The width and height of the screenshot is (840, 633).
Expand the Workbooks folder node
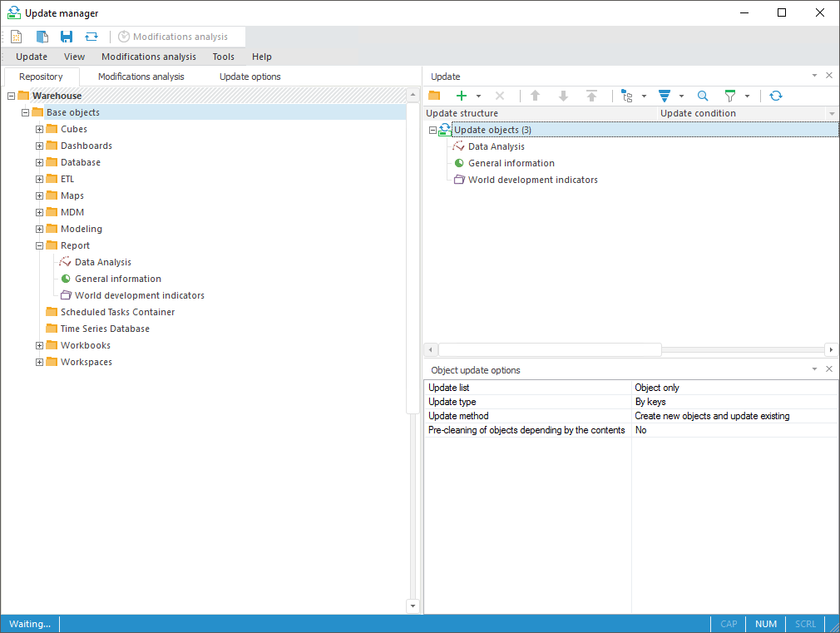point(39,345)
